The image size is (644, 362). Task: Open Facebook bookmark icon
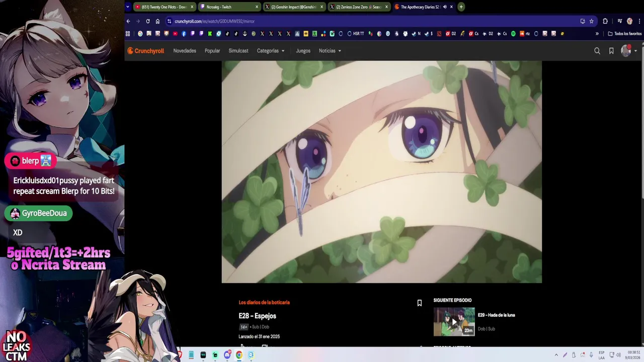click(184, 34)
